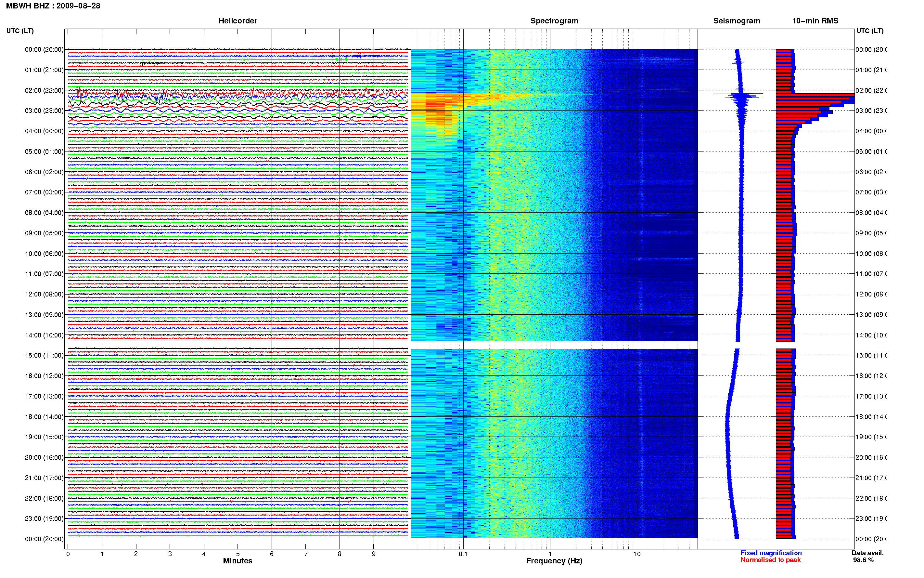This screenshot has width=924, height=578.
Task: Select the Helicorder panel heading
Action: pyautogui.click(x=237, y=21)
